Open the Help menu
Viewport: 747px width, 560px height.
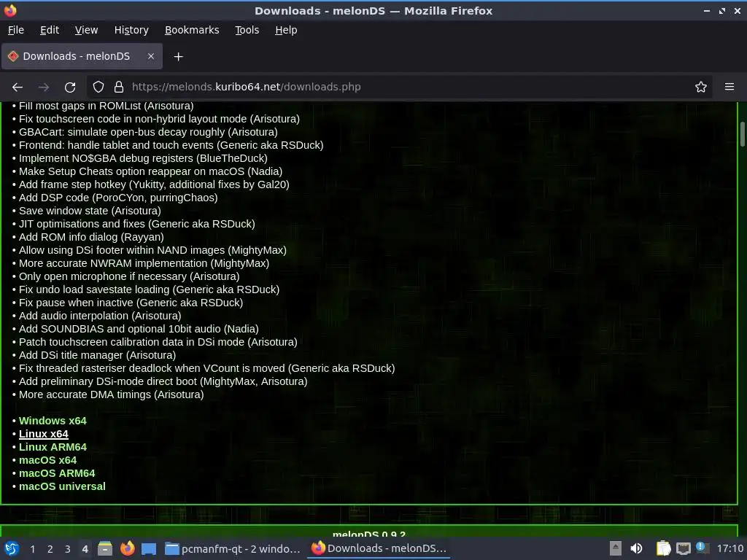[286, 30]
